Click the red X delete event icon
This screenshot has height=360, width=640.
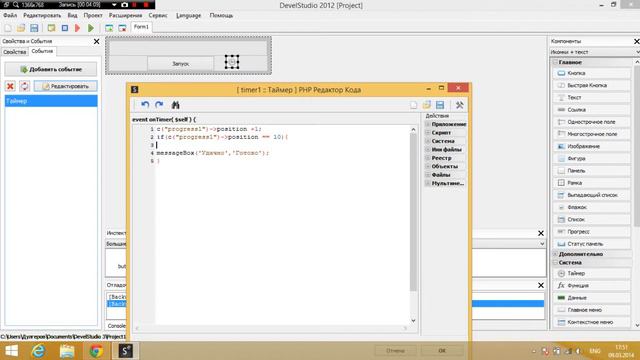(10, 86)
